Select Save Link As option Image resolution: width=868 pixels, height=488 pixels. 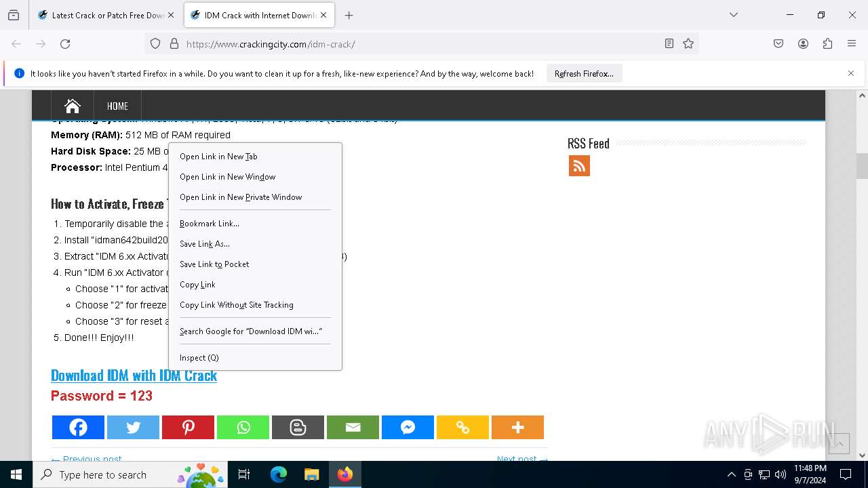pyautogui.click(x=255, y=244)
